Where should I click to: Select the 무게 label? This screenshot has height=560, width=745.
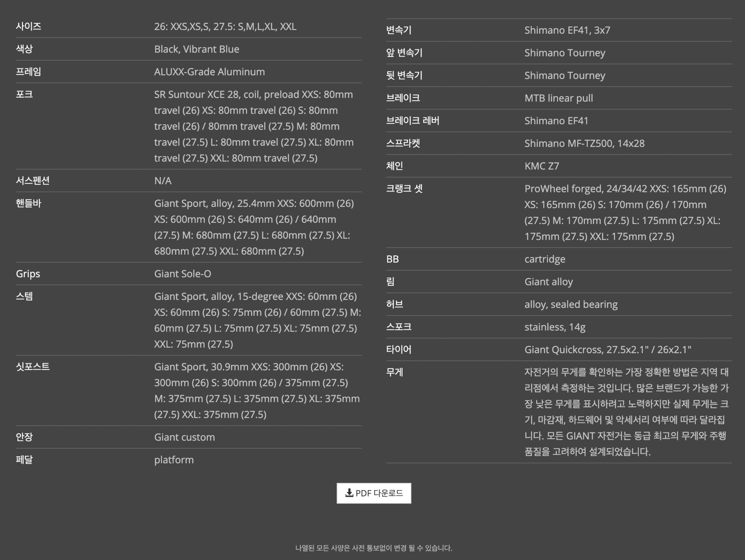tap(395, 372)
